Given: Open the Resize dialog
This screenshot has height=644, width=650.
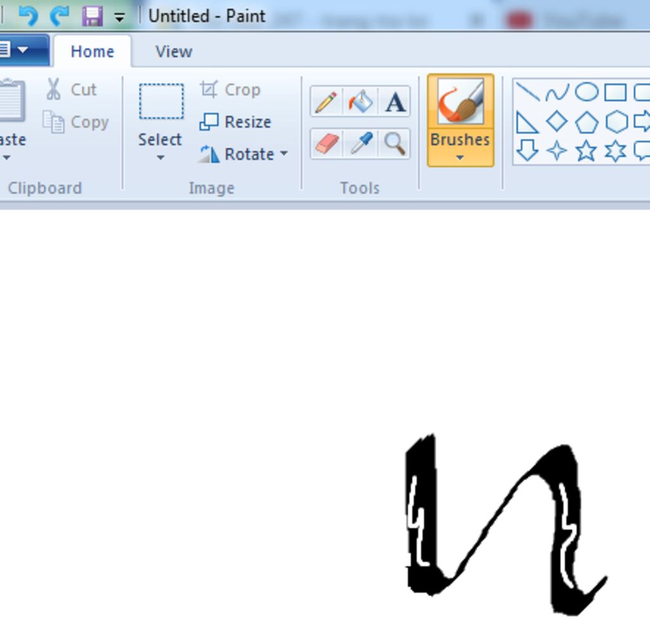Looking at the screenshot, I should click(235, 122).
